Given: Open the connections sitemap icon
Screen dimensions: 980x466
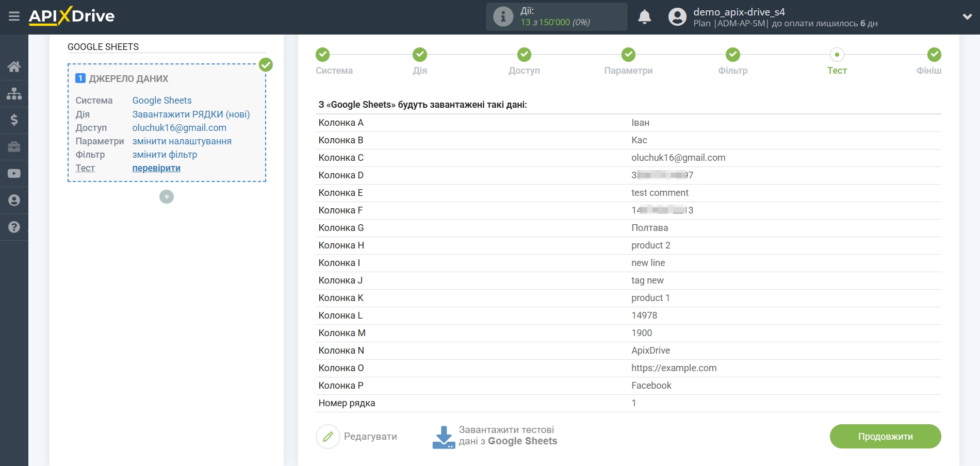Looking at the screenshot, I should click(14, 93).
